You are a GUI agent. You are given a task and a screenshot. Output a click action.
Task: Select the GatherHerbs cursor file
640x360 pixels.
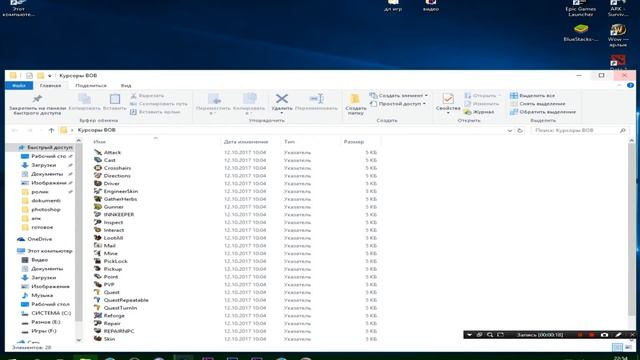pos(120,199)
